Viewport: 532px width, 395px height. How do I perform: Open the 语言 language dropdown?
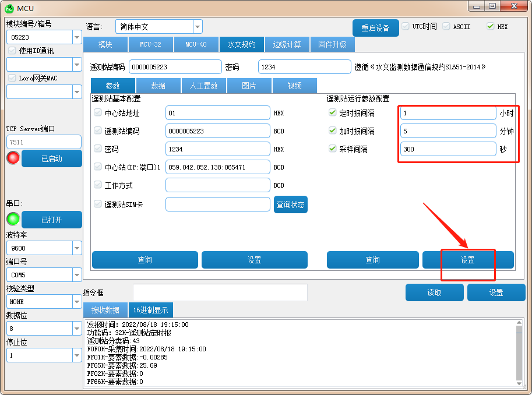pyautogui.click(x=197, y=27)
